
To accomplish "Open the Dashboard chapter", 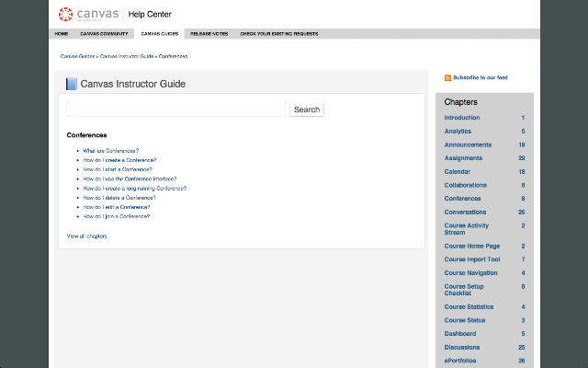I will 460,333.
